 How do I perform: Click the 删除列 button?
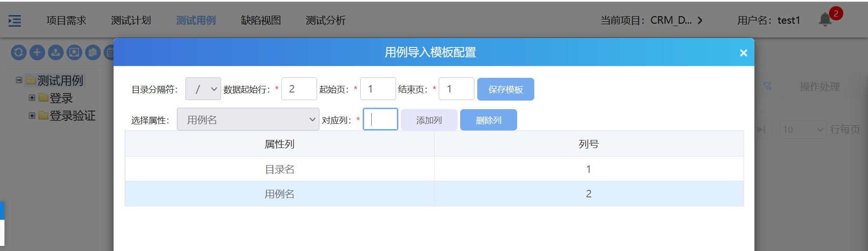coord(488,120)
